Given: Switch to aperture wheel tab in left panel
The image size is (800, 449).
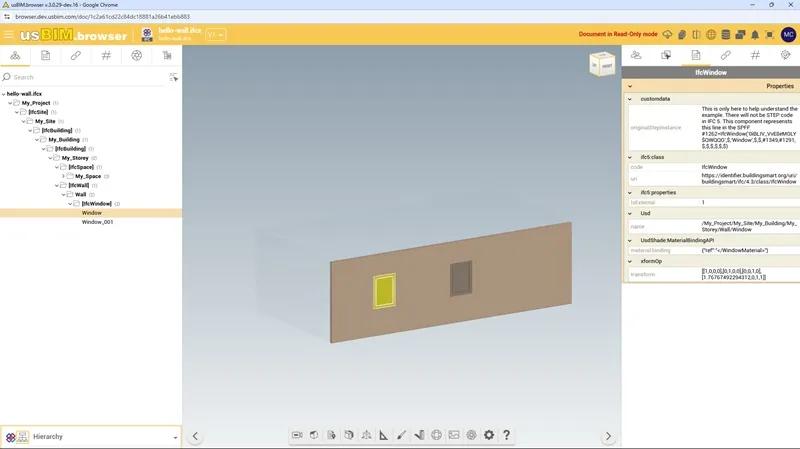Looking at the screenshot, I should tap(136, 56).
